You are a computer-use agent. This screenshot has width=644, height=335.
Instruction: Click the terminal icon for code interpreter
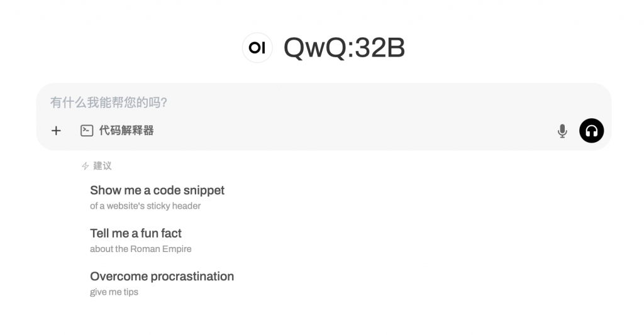87,131
